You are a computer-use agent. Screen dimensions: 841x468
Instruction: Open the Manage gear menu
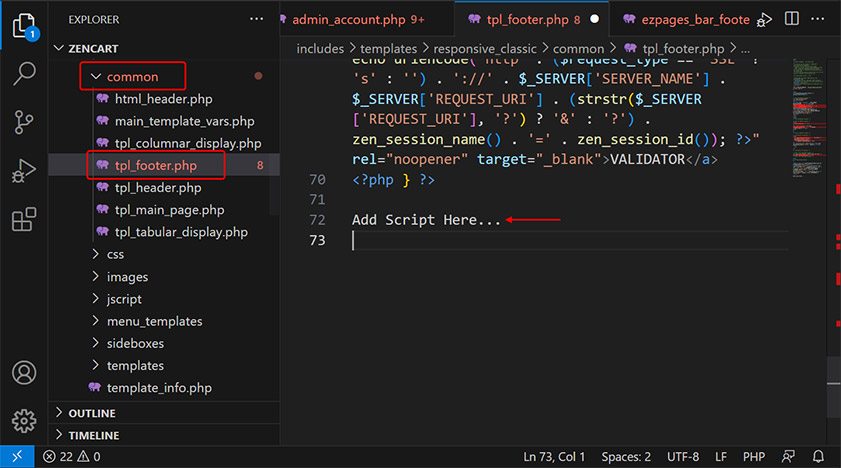pos(24,420)
